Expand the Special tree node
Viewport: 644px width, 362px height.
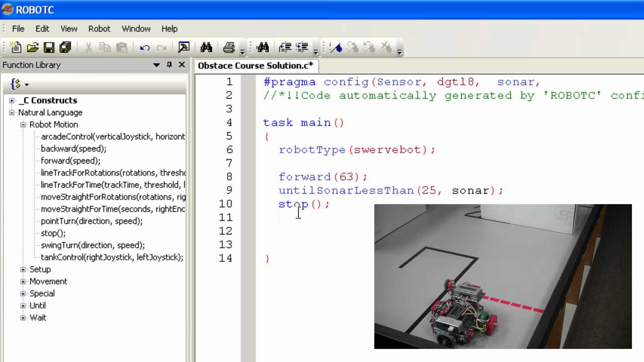23,294
